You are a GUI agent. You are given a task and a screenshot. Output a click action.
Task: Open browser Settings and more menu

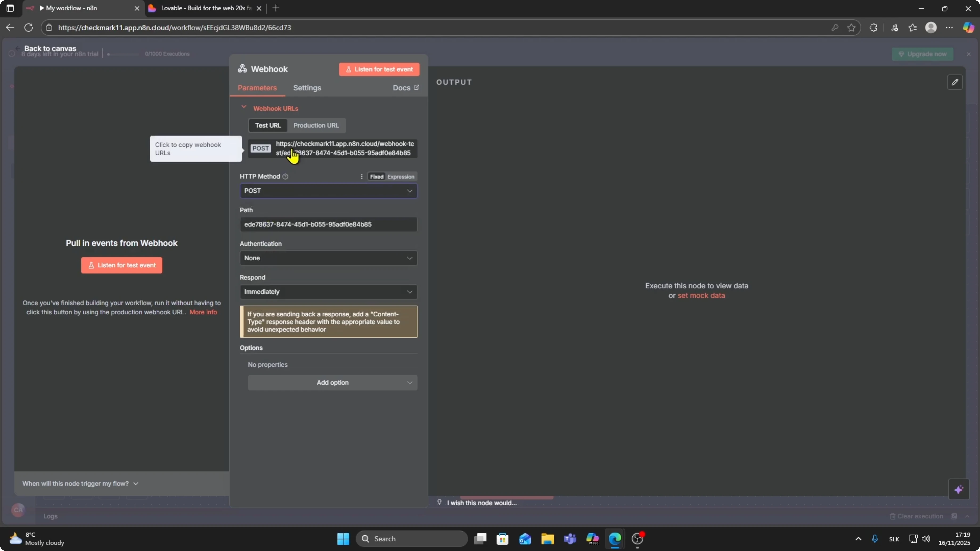point(950,27)
